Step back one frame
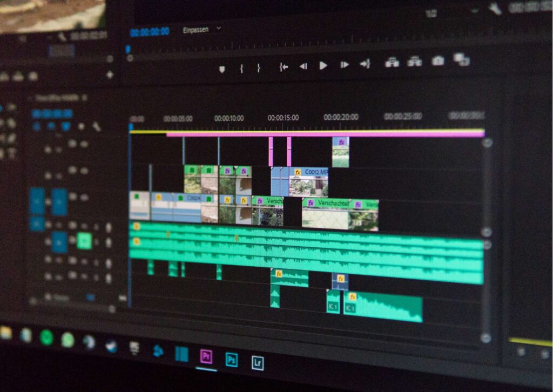This screenshot has width=553, height=392. tap(304, 66)
